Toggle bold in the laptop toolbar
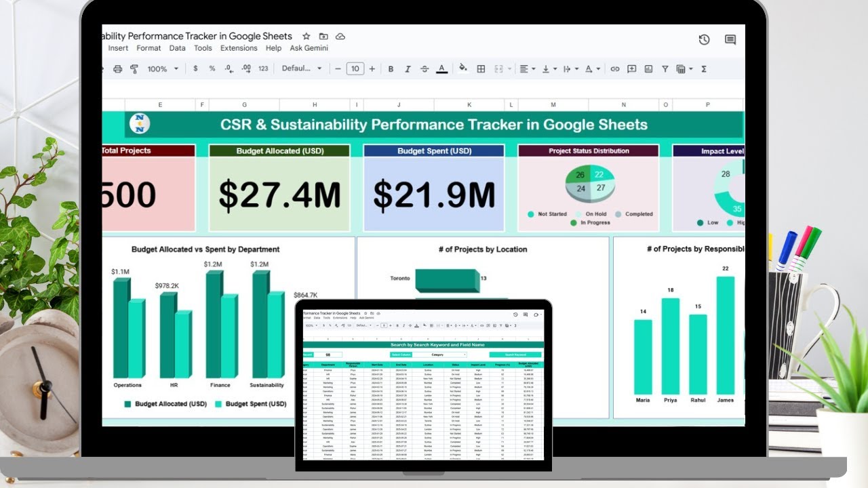The width and height of the screenshot is (868, 488). (x=391, y=68)
